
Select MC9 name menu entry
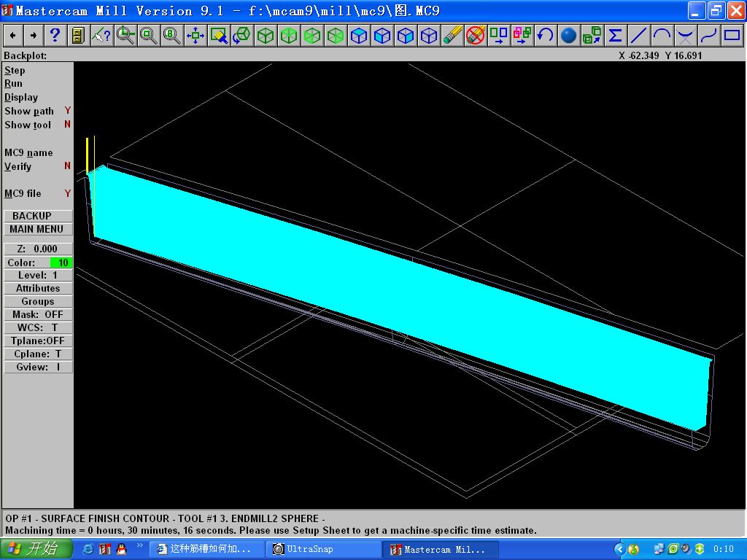coord(28,152)
